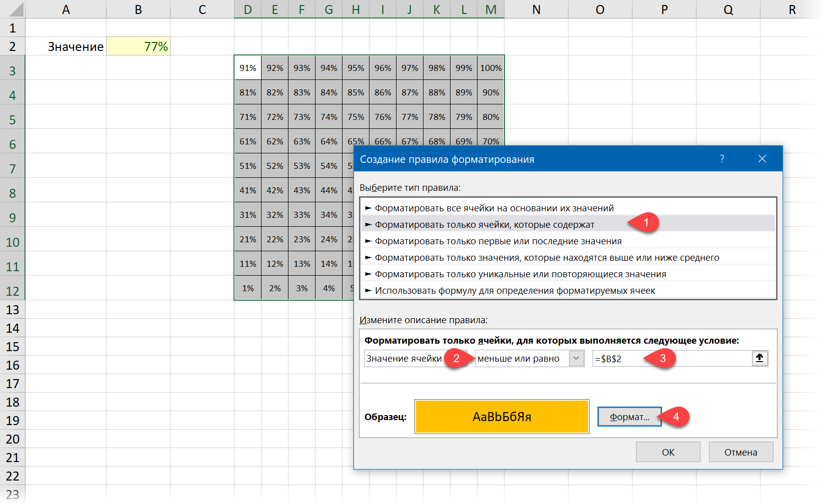
Task: Select the cell showing 31%
Action: [247, 215]
